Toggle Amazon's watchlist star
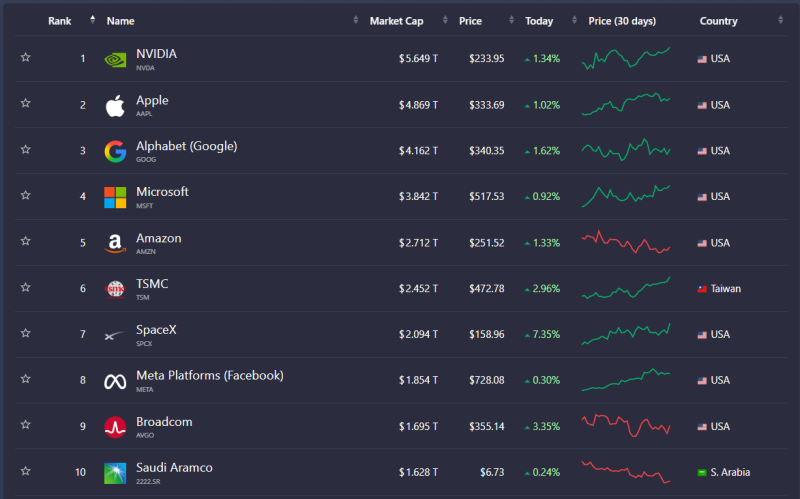This screenshot has width=800, height=499. [26, 241]
